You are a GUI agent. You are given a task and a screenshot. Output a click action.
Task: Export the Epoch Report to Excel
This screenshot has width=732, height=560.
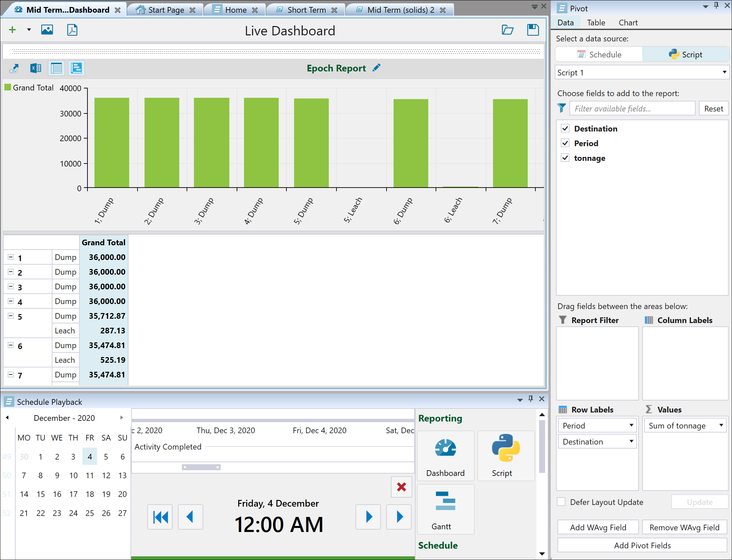pyautogui.click(x=35, y=68)
